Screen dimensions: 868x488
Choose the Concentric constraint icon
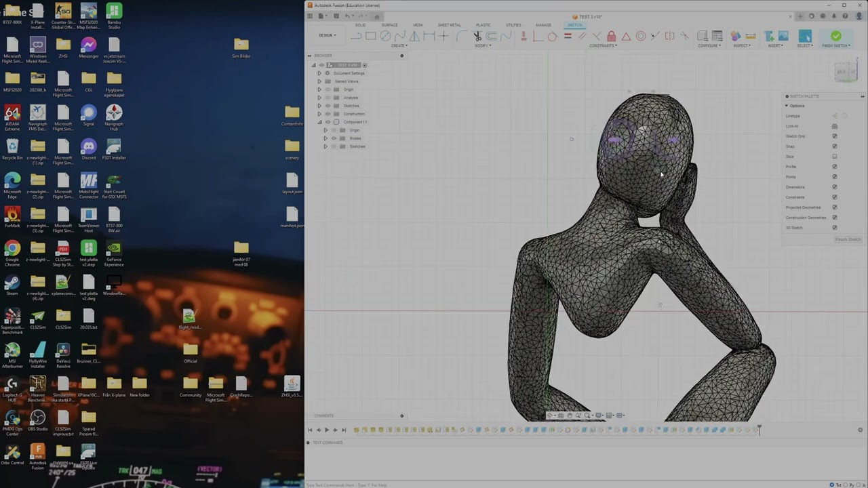[x=640, y=36]
